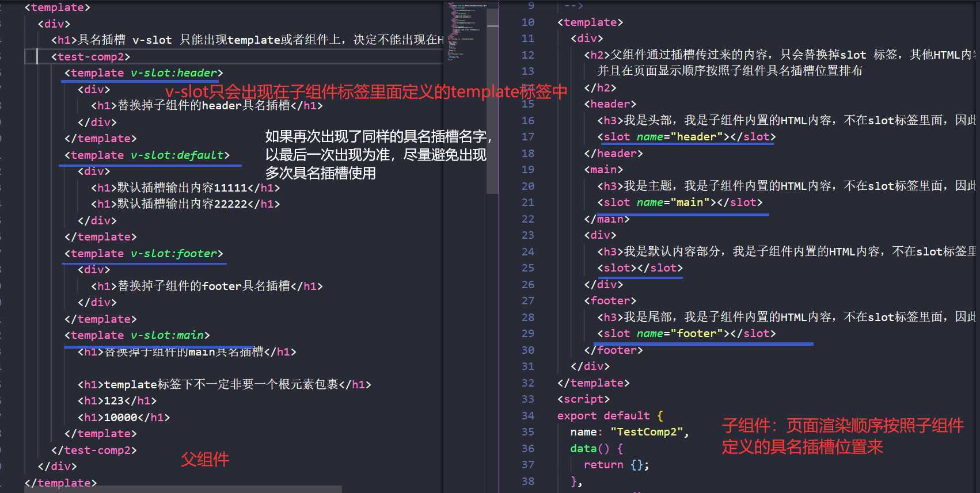Click the h2 line starting '父组件通过插槽传过来的内容'
980x493 pixels.
[x=780, y=55]
